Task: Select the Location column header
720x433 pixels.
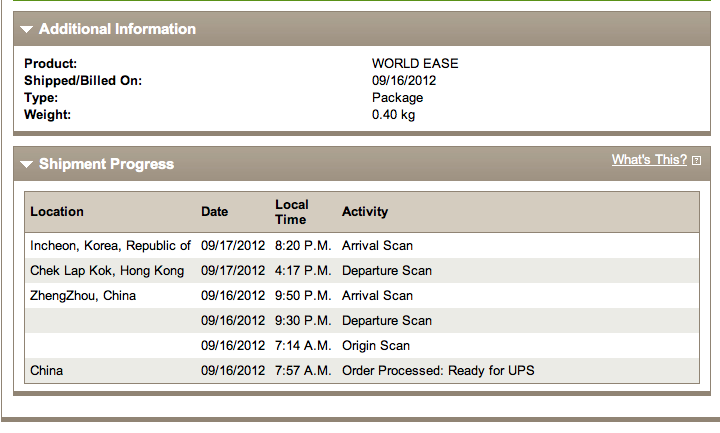Action: coord(57,212)
